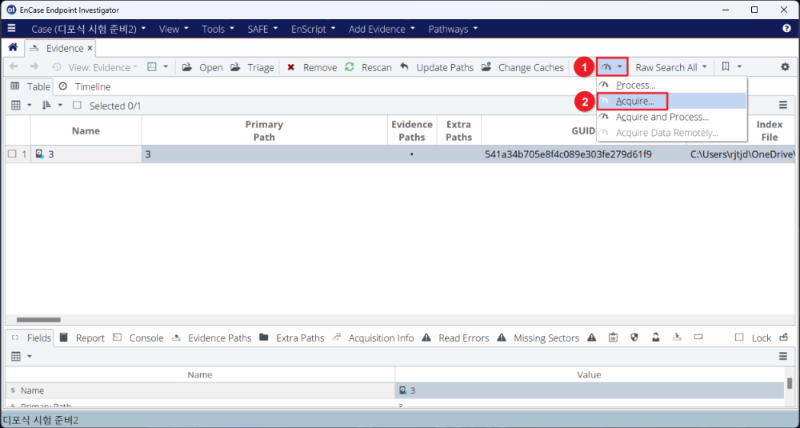
Task: Open the toolbar settings gear icon
Action: 785,67
